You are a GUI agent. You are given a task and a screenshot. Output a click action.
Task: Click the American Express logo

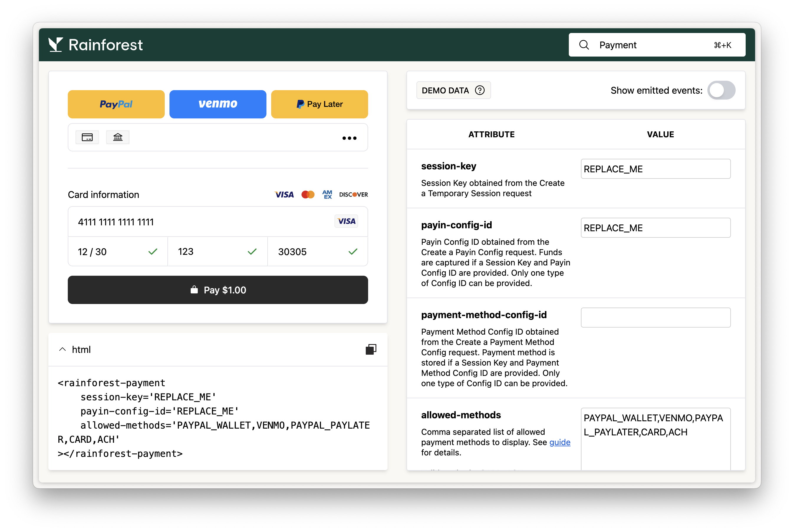coord(327,194)
